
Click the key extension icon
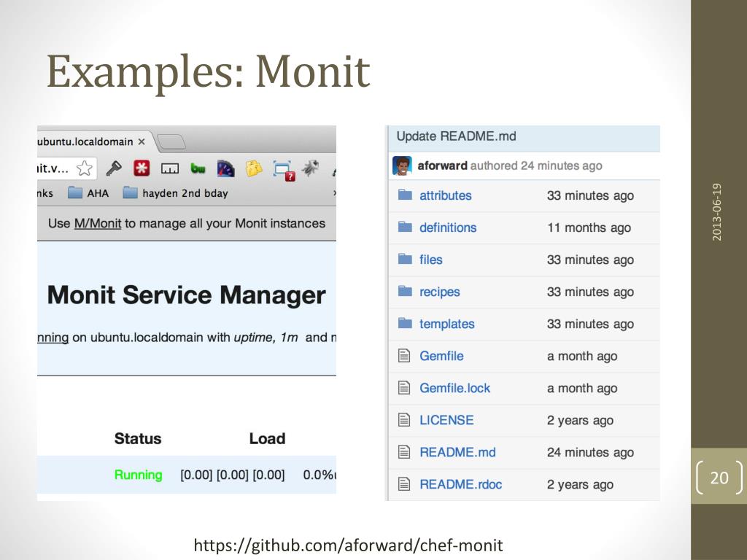[x=113, y=168]
